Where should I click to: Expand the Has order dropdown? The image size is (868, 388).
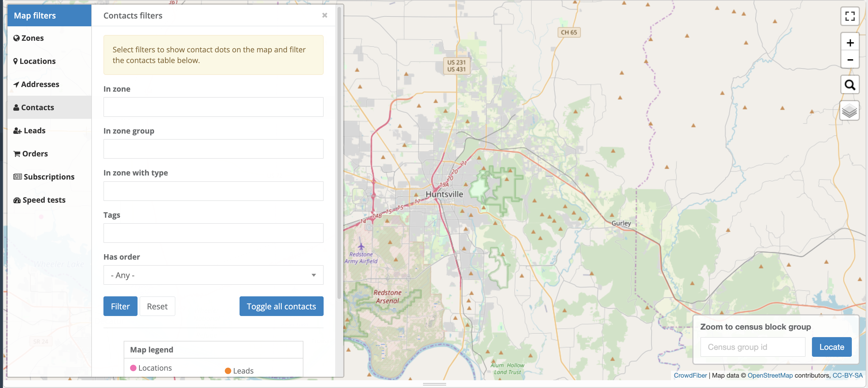pyautogui.click(x=213, y=275)
